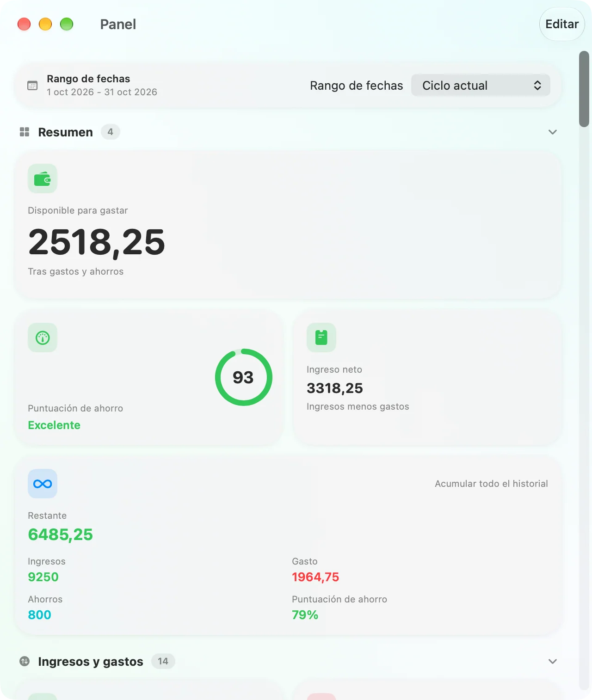Click the Ingreso neto clipboard icon
The width and height of the screenshot is (592, 700).
321,338
